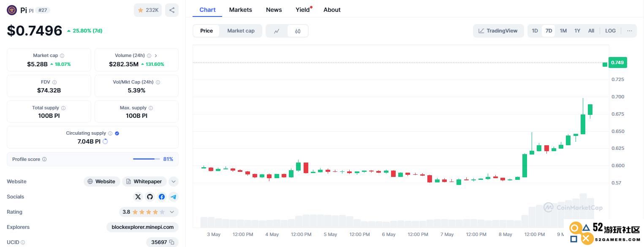The image size is (644, 247).
Task: Click the 0.749 current price marker
Action: tap(617, 62)
